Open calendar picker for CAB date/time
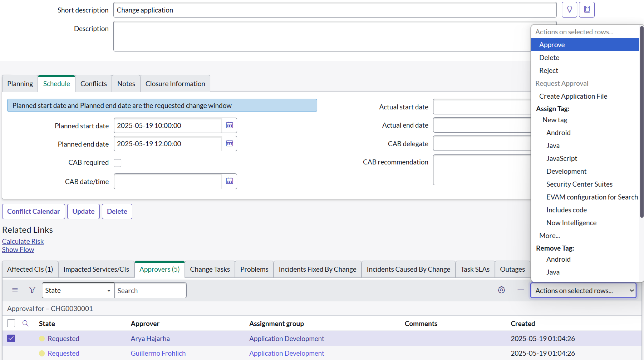Image resolution: width=644 pixels, height=360 pixels. click(230, 181)
